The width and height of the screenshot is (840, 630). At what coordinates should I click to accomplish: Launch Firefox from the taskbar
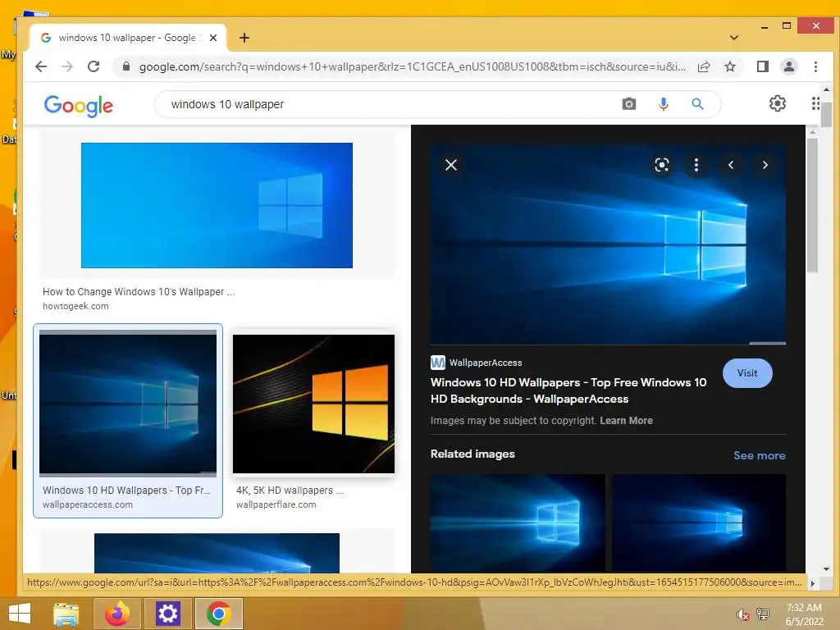[117, 614]
